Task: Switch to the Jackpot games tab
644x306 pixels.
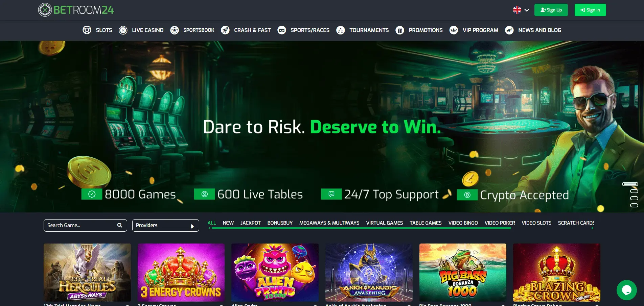Action: 250,223
